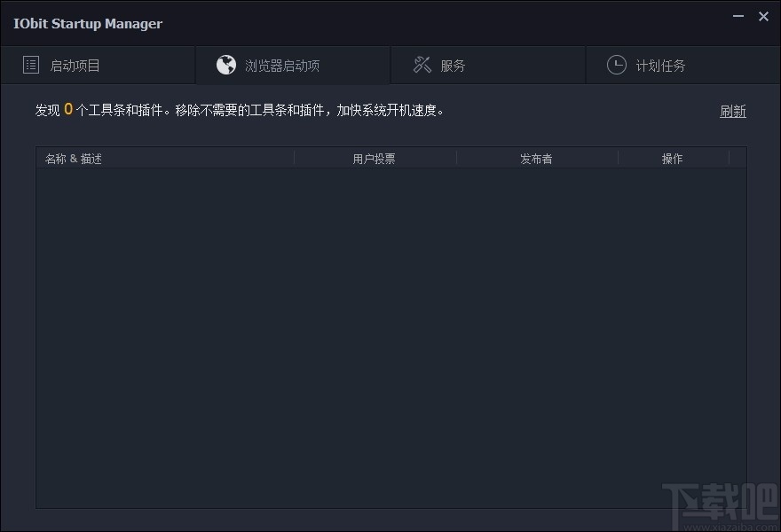This screenshot has width=781, height=532.
Task: Select the Browser Startup globe icon
Action: pos(226,65)
